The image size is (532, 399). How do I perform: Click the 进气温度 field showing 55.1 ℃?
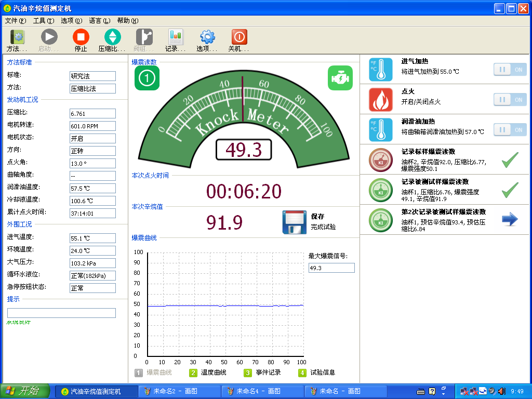click(92, 238)
